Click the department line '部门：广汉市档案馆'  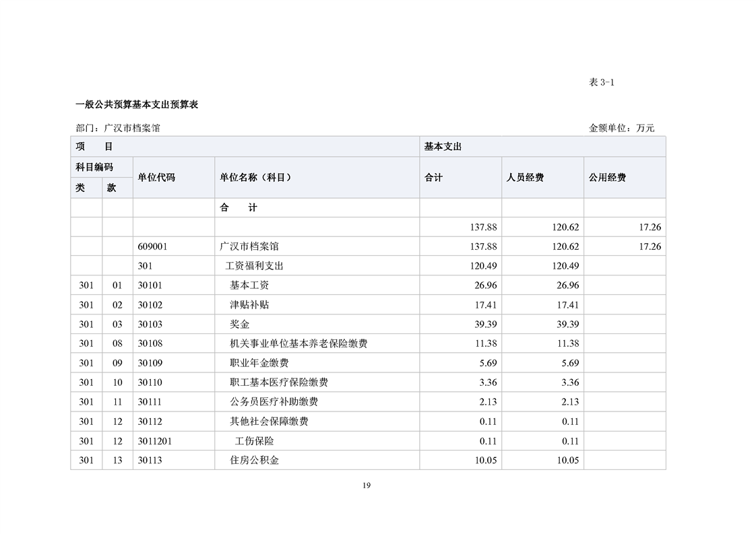118,128
